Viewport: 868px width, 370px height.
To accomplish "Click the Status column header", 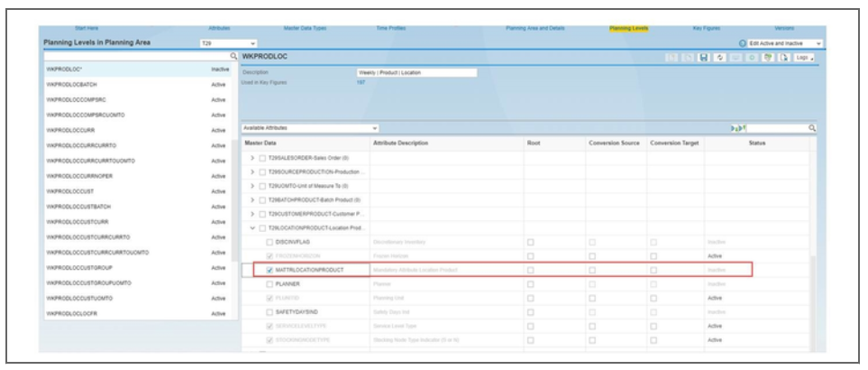I will pyautogui.click(x=757, y=143).
